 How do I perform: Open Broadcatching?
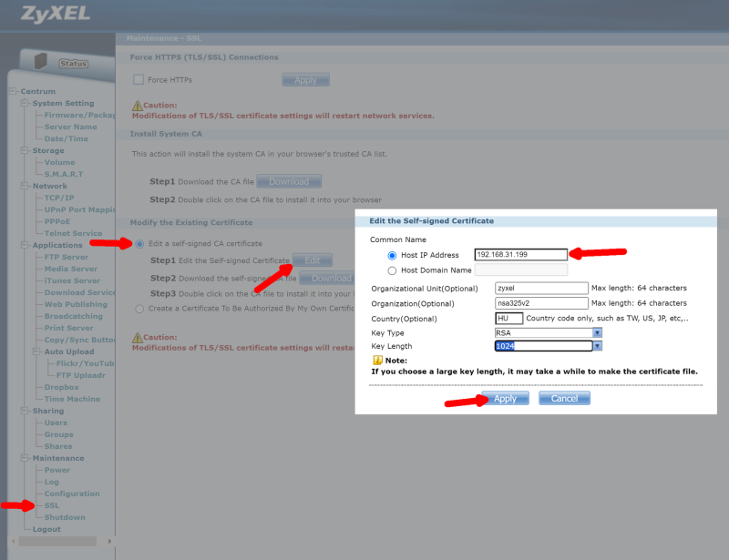[x=74, y=316]
